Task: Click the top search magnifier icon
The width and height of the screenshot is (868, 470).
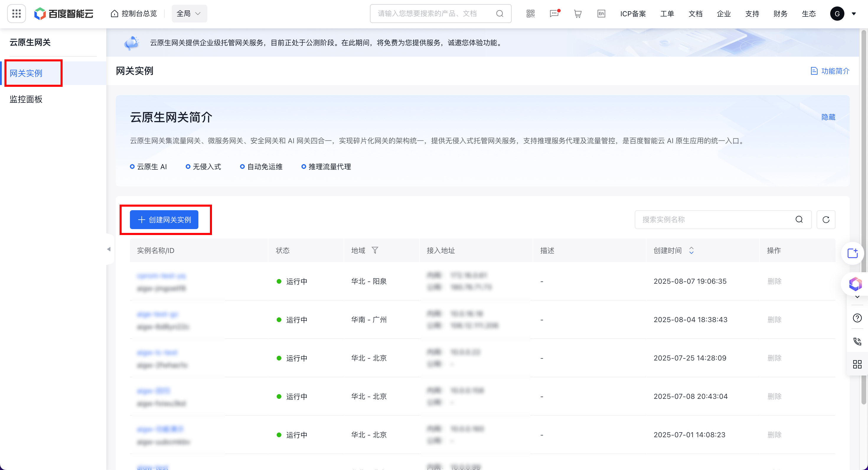Action: click(500, 14)
